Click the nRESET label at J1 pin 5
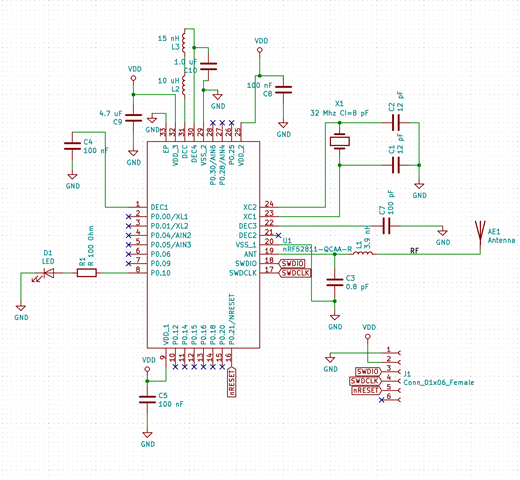The image size is (520, 480). click(x=366, y=390)
